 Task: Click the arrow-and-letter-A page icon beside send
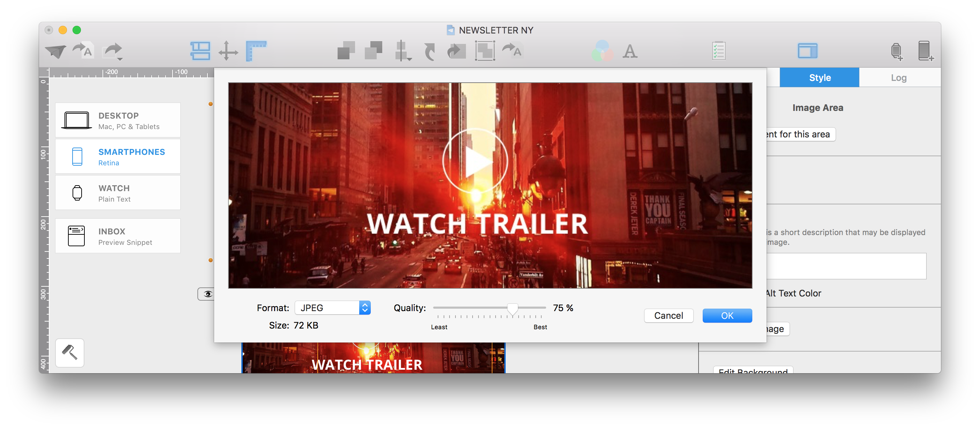[84, 51]
